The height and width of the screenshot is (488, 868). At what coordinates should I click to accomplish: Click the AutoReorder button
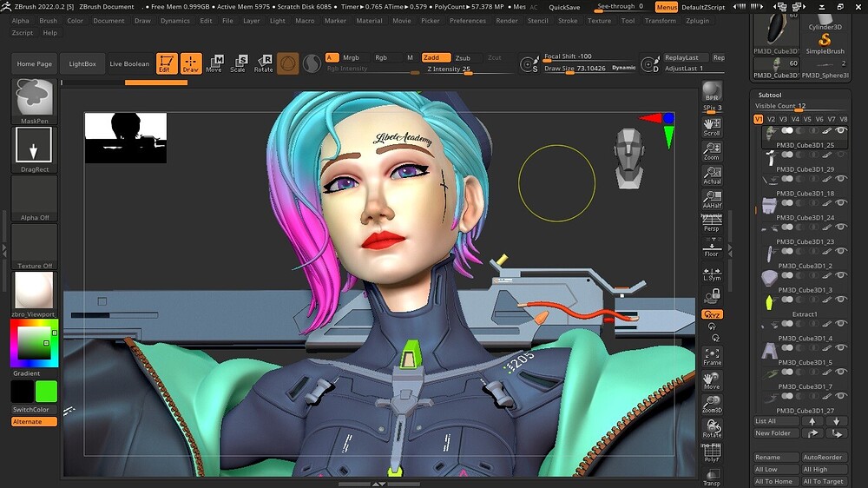click(x=823, y=457)
